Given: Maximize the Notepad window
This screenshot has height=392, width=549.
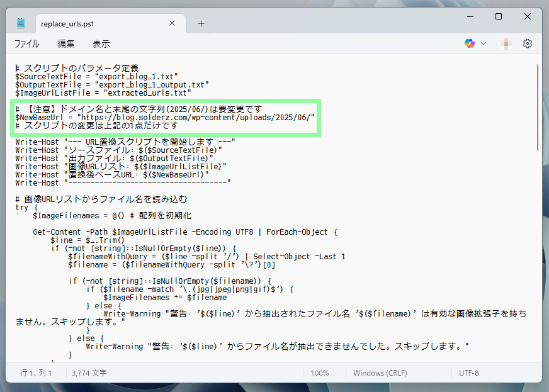Looking at the screenshot, I should [x=498, y=16].
